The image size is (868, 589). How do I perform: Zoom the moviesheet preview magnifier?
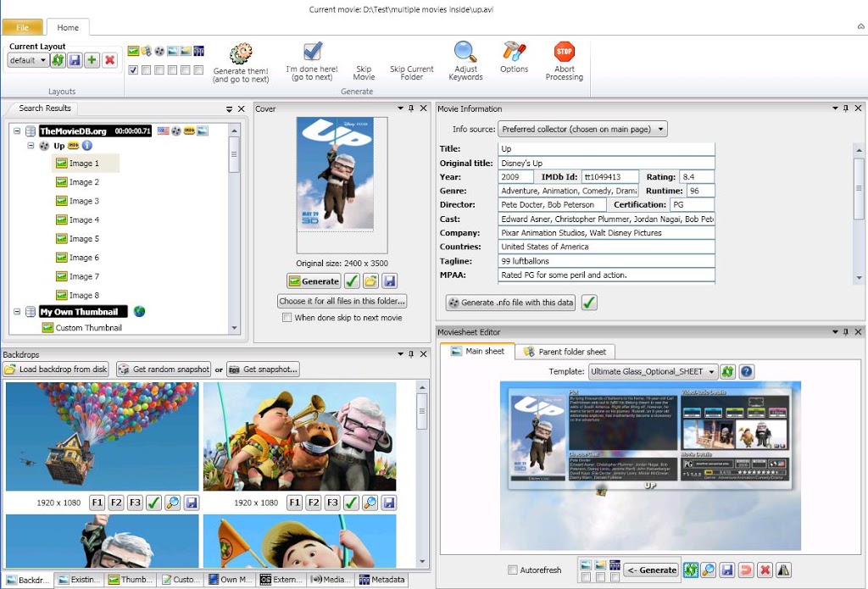pyautogui.click(x=708, y=570)
